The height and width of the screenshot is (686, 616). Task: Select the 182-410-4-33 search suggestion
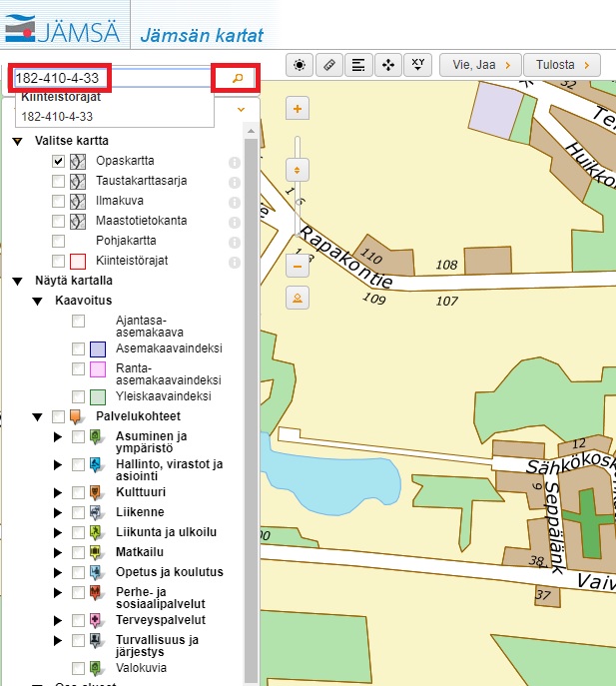pyautogui.click(x=57, y=117)
